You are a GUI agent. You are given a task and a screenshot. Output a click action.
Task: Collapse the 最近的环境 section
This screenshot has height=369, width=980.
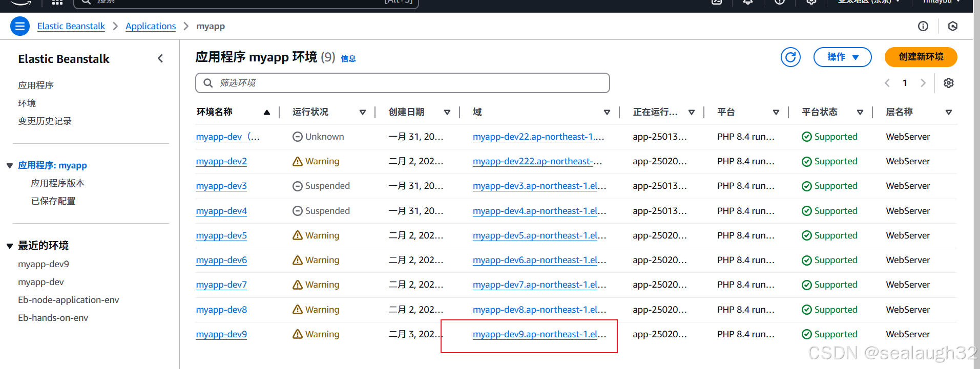[x=10, y=246]
